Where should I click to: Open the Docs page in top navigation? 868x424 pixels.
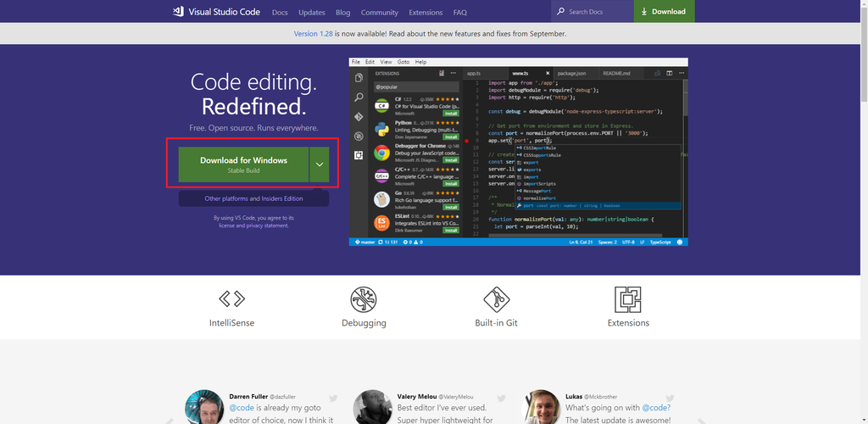click(280, 12)
